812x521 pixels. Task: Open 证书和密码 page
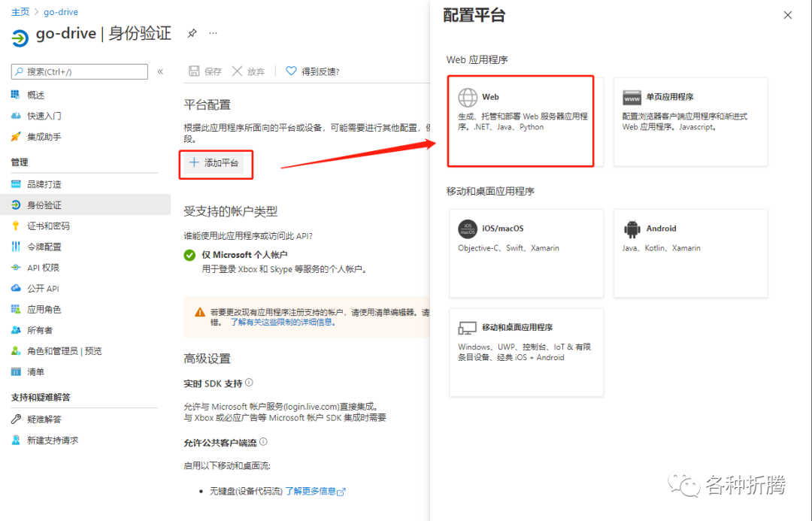pos(48,226)
